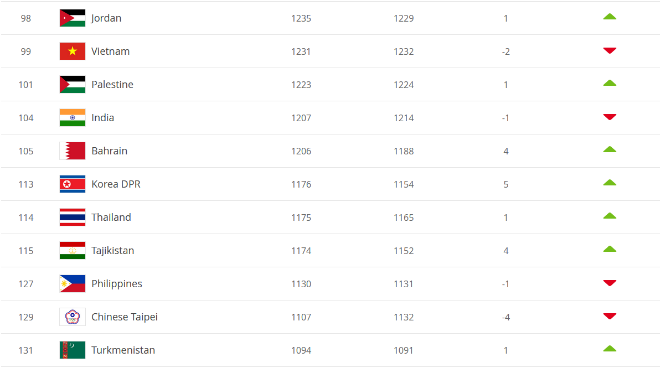Screen dimensions: 666x368
Task: Click the Chinese Taipei emblem icon
Action: [x=72, y=317]
